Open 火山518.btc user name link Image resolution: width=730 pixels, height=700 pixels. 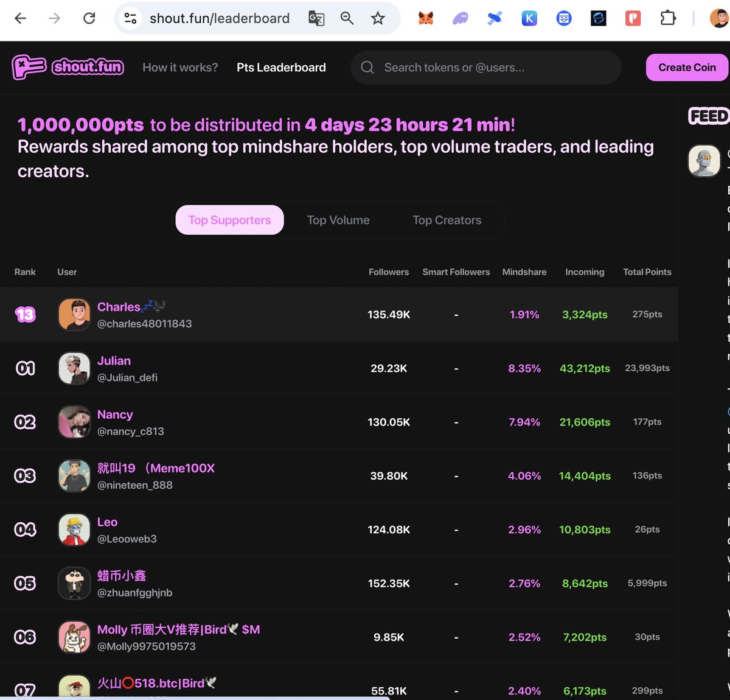tap(157, 683)
